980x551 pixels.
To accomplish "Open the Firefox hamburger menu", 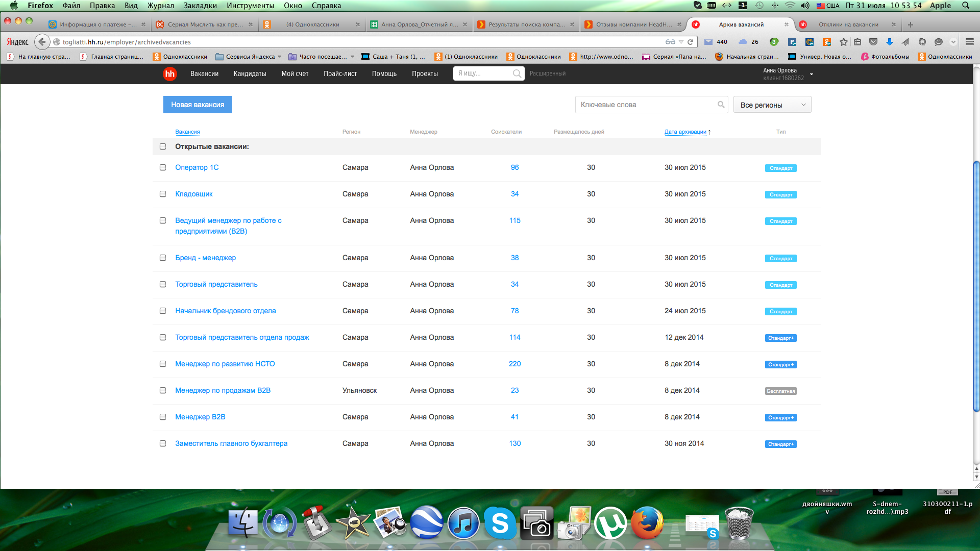I will click(x=969, y=42).
